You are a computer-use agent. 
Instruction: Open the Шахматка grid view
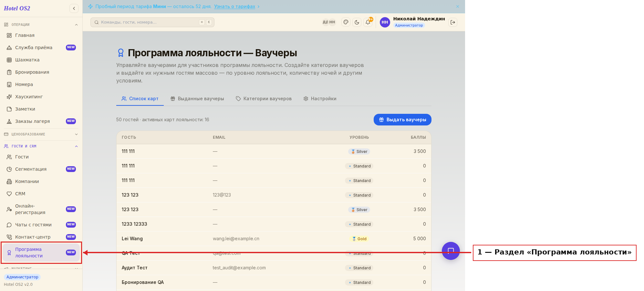pos(41,60)
